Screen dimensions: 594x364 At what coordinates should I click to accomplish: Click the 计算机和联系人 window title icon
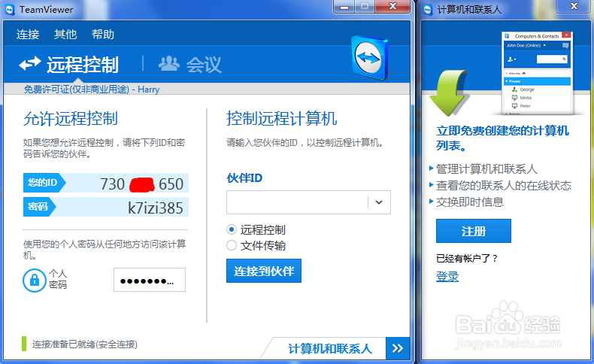click(x=428, y=10)
